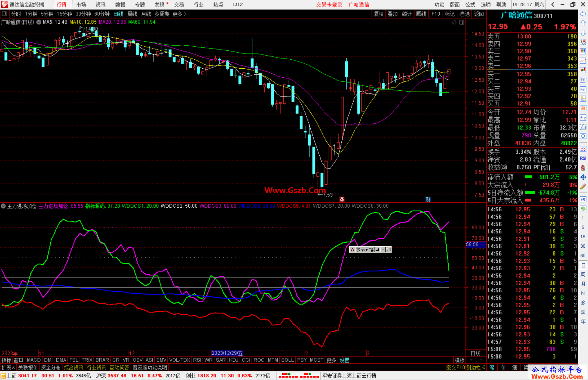Click the F12 icon in right sidebar
Screen dimensions: 588x380
[x=583, y=118]
